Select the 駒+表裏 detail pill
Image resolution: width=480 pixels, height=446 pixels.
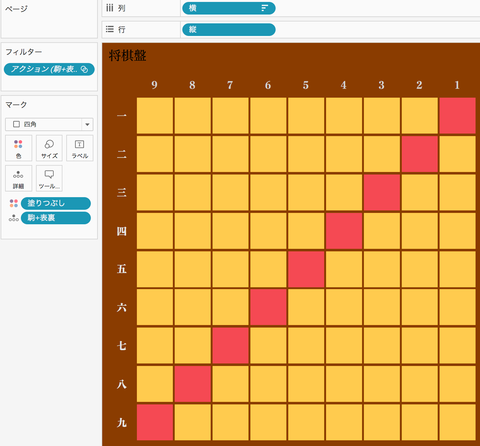(x=56, y=218)
